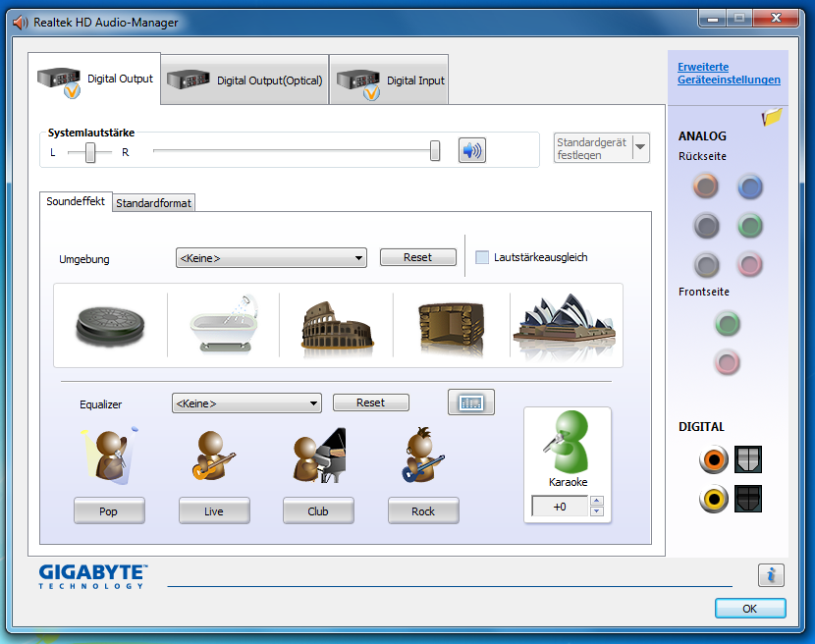
Task: Open the information button icon
Action: pyautogui.click(x=771, y=575)
